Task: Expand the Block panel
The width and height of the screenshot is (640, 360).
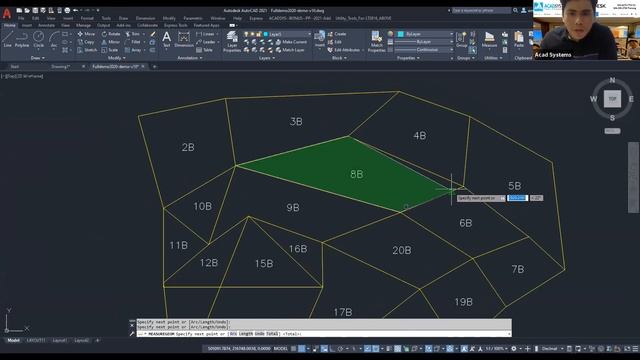Action: 339,58
